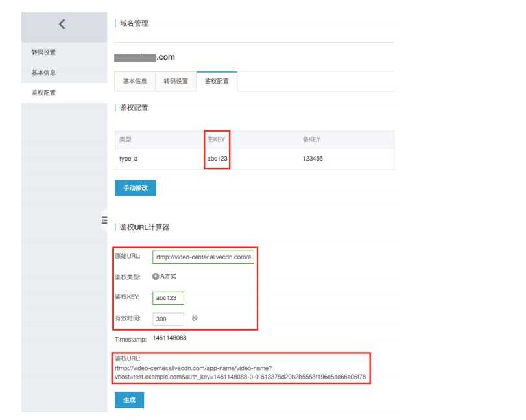Screen dimensions: 526x420
Task: Click the 类型 column header
Action: pyautogui.click(x=125, y=139)
